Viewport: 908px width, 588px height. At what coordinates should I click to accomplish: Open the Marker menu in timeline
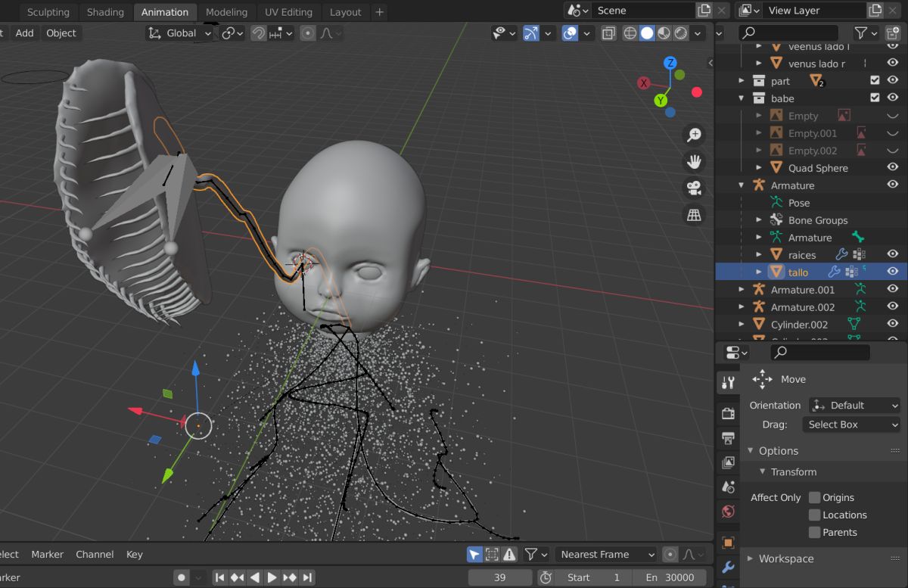pos(47,555)
